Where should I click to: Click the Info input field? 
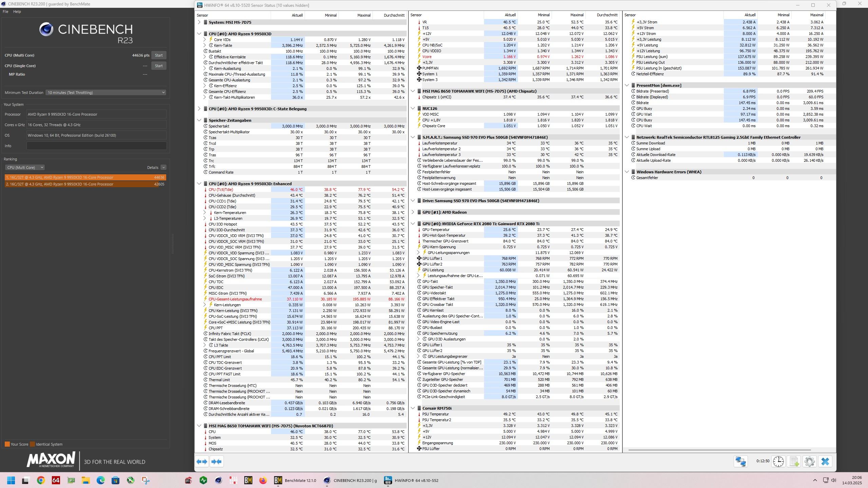(x=96, y=146)
